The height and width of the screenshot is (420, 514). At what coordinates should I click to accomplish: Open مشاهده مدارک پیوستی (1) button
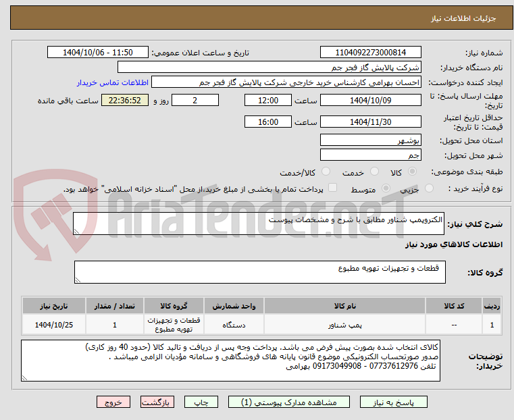click(289, 402)
